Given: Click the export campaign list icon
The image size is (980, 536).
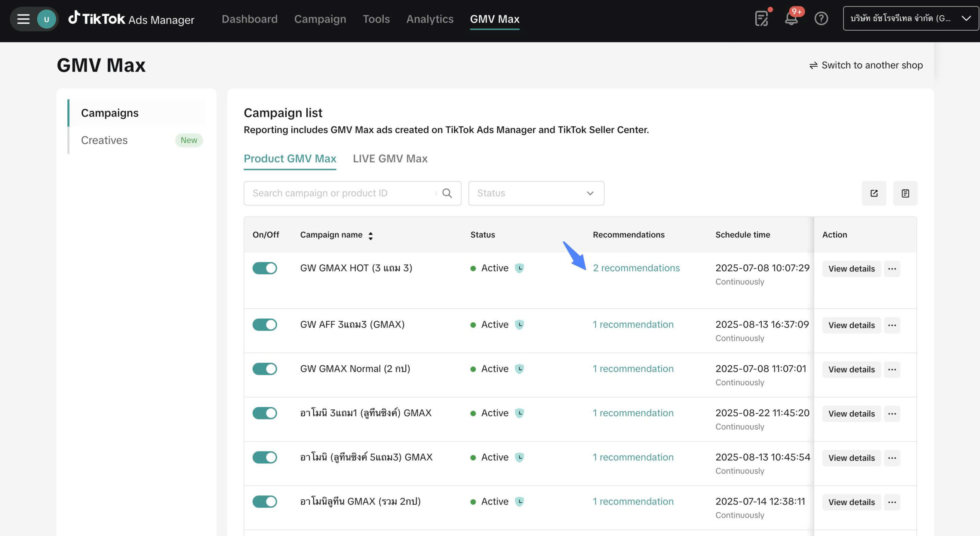Looking at the screenshot, I should [874, 193].
